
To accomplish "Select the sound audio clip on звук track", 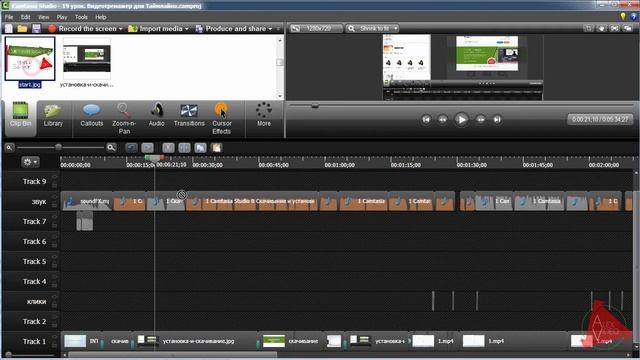I will tap(87, 201).
